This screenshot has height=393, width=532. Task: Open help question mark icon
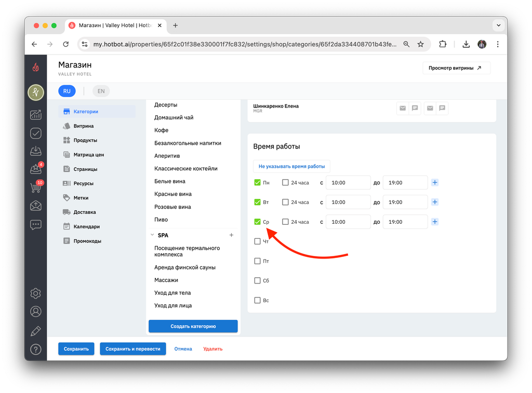36,349
